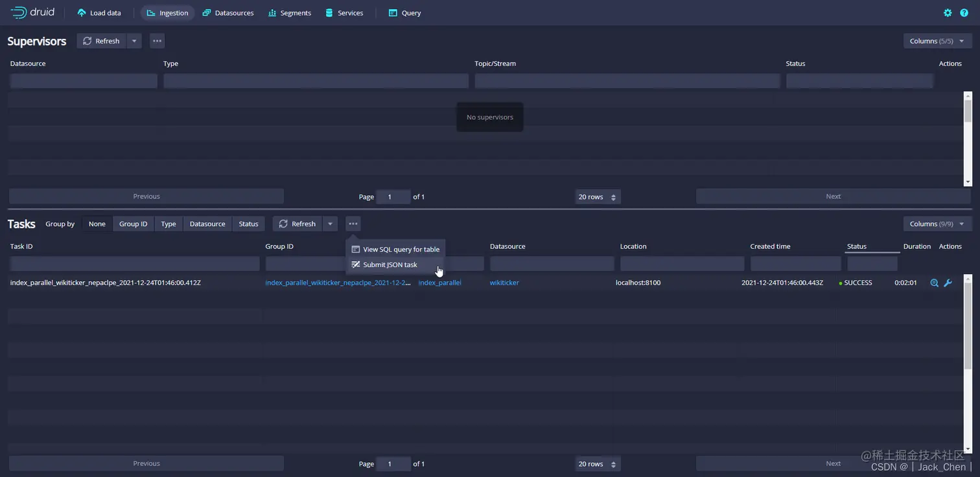Image resolution: width=980 pixels, height=477 pixels.
Task: Refresh the Tasks table
Action: (x=297, y=224)
